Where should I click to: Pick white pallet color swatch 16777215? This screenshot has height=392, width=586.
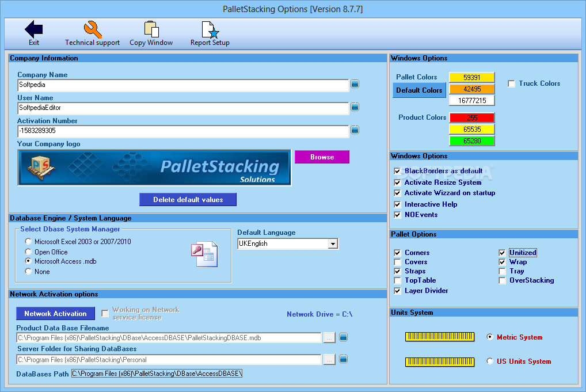click(x=472, y=101)
